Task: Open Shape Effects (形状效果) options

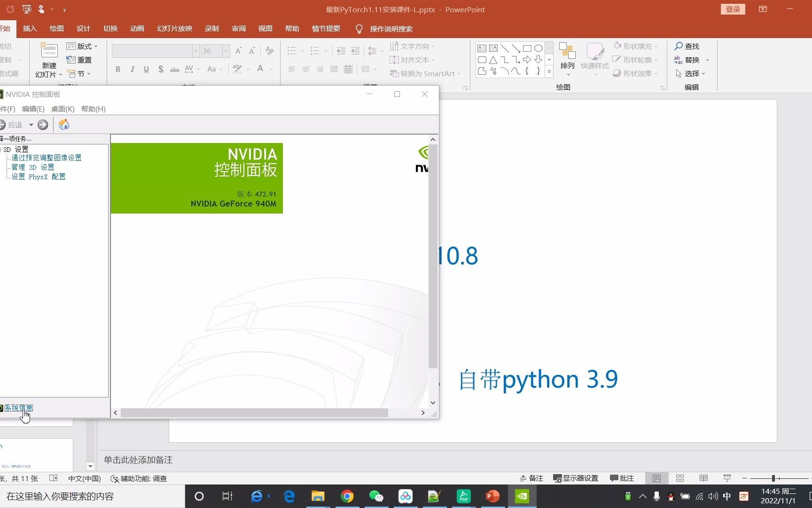Action: (x=635, y=73)
